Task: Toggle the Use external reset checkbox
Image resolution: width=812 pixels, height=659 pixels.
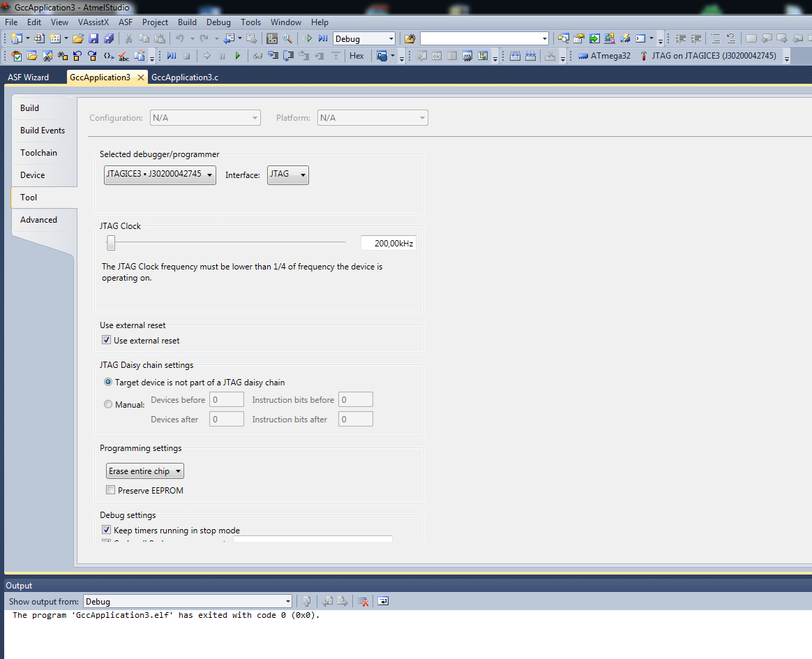Action: pos(106,340)
